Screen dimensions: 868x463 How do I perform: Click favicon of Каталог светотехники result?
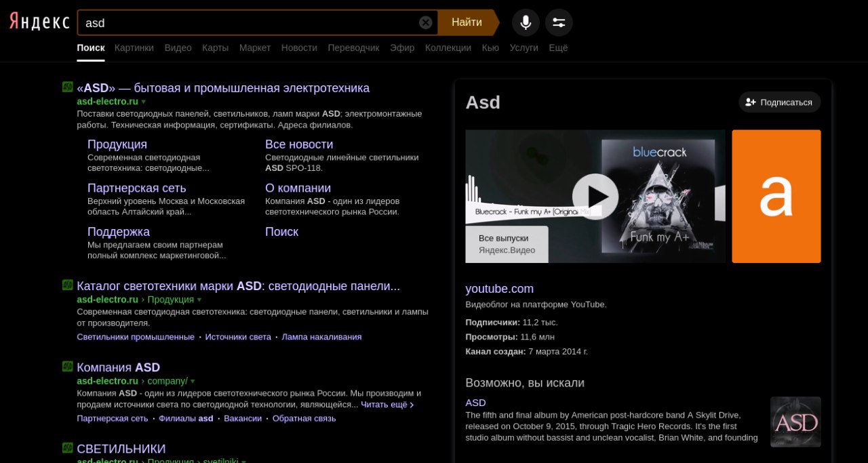67,285
